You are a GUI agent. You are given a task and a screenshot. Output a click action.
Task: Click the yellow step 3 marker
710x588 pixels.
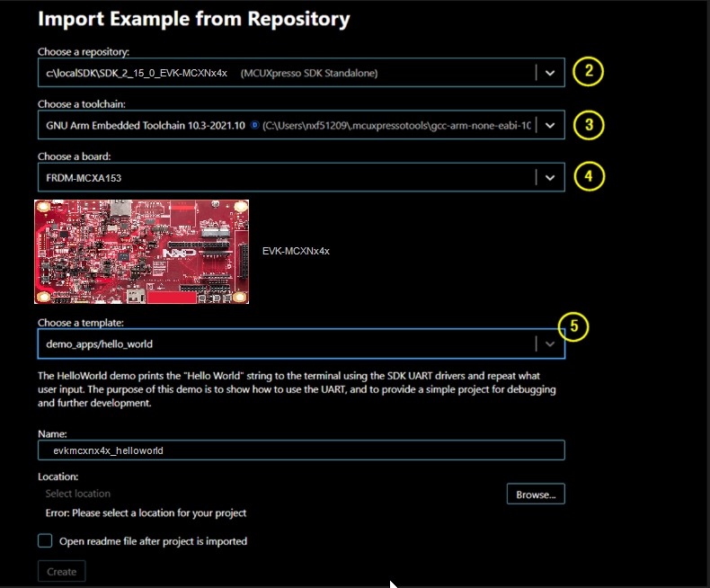click(x=587, y=124)
